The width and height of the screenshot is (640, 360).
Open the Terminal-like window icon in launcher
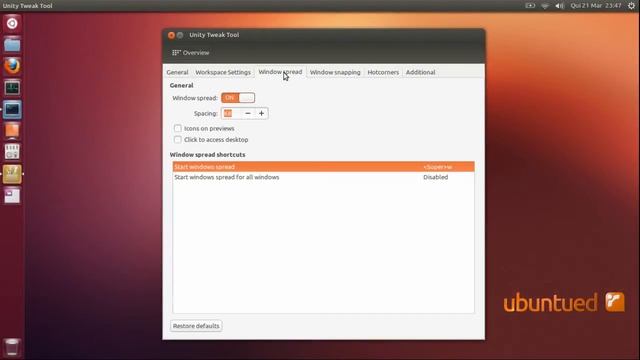pyautogui.click(x=12, y=109)
